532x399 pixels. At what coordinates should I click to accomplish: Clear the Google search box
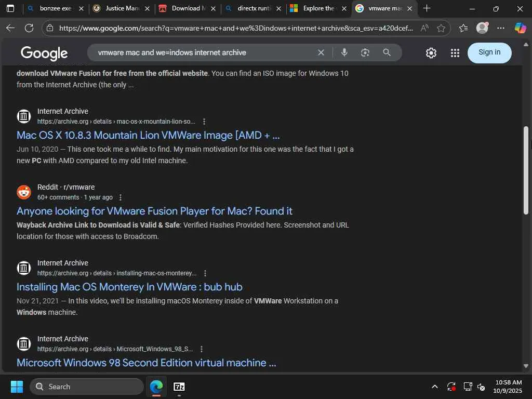coord(321,52)
